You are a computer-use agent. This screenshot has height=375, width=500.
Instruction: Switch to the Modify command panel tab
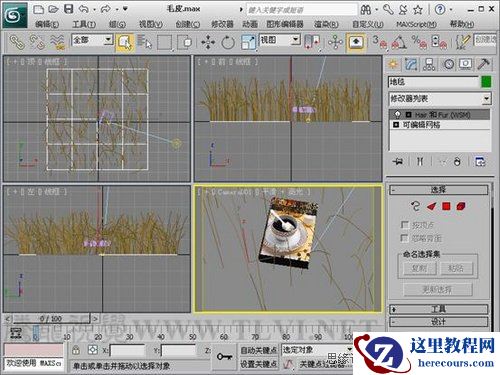[411, 64]
